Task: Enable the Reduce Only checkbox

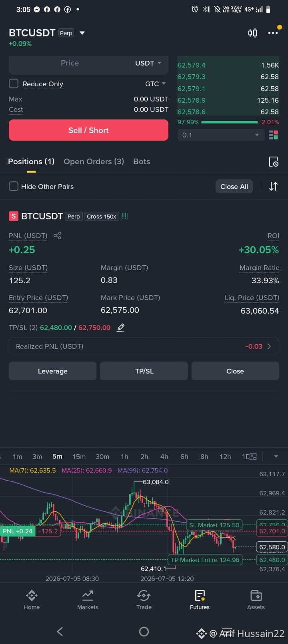Action: 14,83
